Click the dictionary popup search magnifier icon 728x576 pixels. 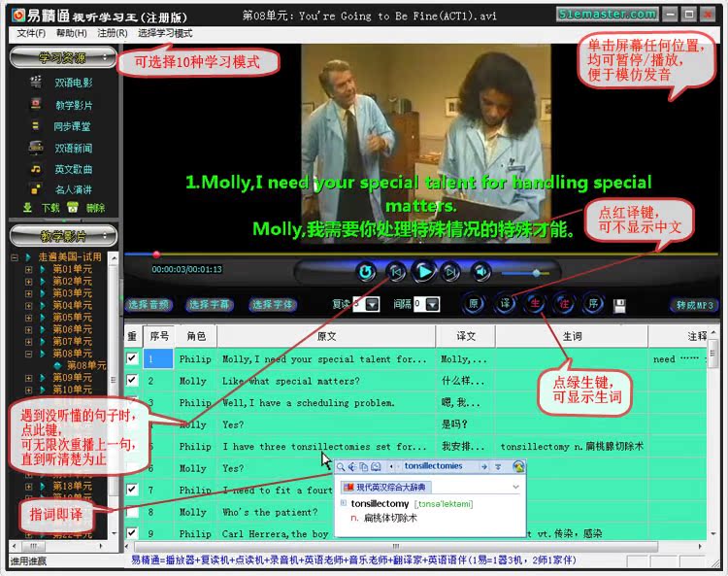click(x=342, y=466)
